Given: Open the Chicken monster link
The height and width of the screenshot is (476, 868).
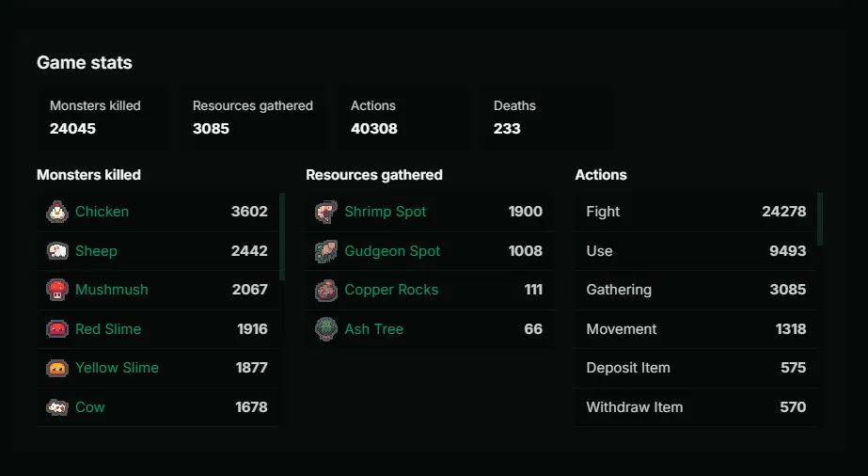Looking at the screenshot, I should tap(102, 212).
